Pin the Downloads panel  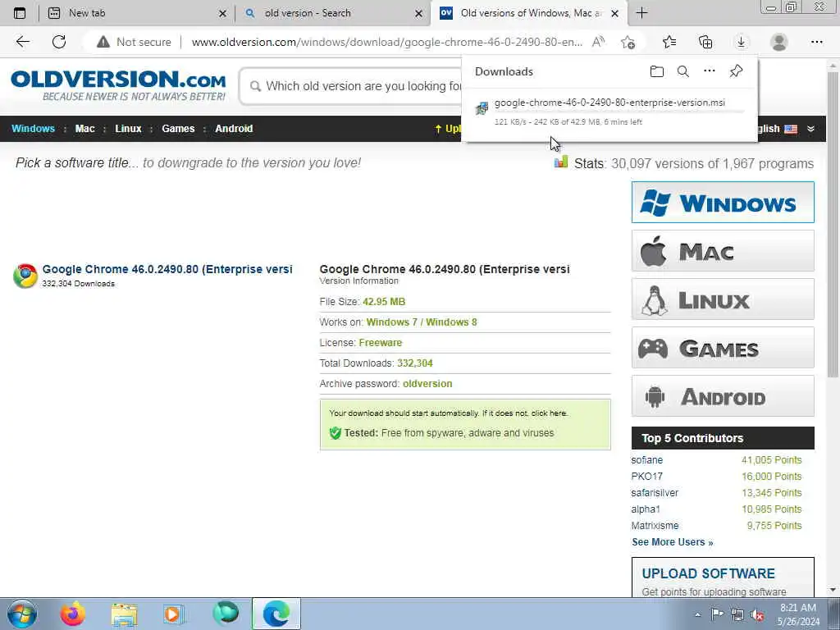pyautogui.click(x=736, y=71)
